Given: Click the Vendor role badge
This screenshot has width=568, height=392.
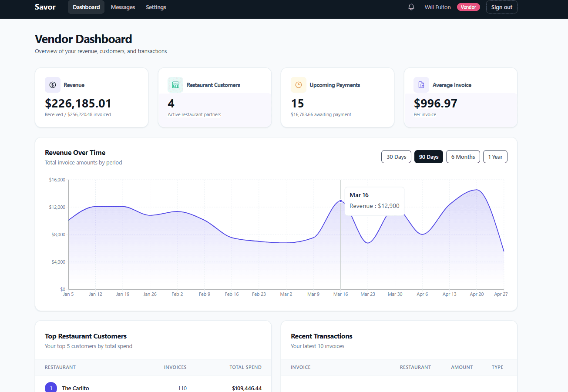Looking at the screenshot, I should [x=468, y=7].
